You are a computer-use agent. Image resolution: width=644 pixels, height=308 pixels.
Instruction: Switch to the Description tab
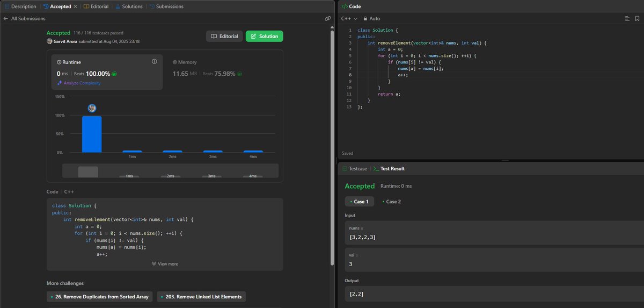click(x=20, y=6)
